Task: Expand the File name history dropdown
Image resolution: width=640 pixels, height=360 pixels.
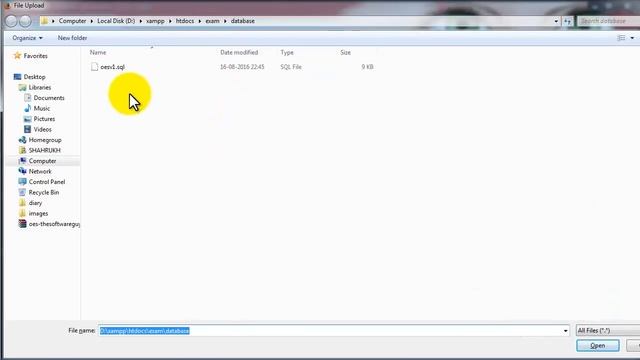Action: click(565, 331)
